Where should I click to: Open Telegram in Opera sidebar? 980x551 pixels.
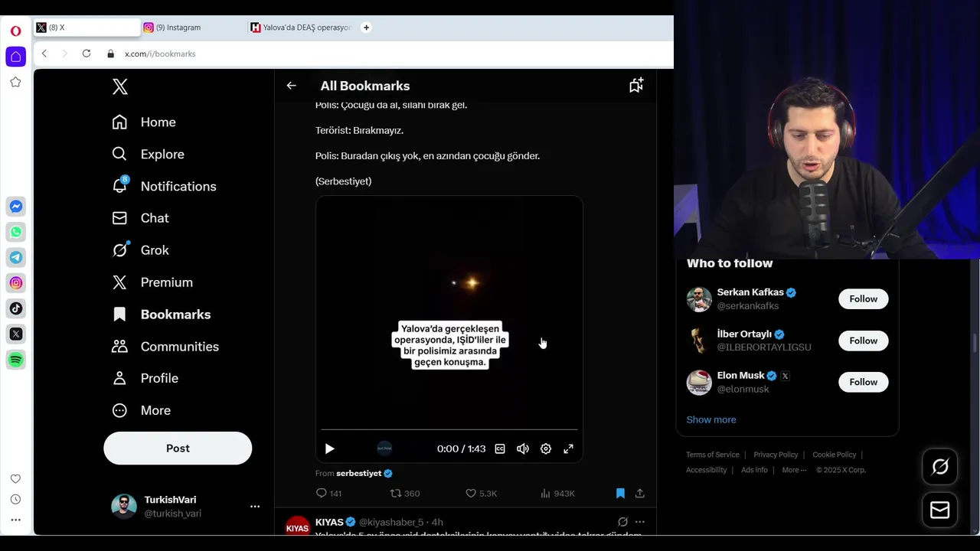pos(15,257)
